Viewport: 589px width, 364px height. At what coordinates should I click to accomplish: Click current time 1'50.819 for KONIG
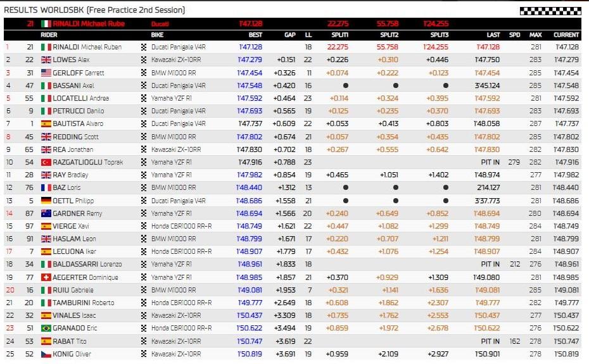(x=566, y=354)
